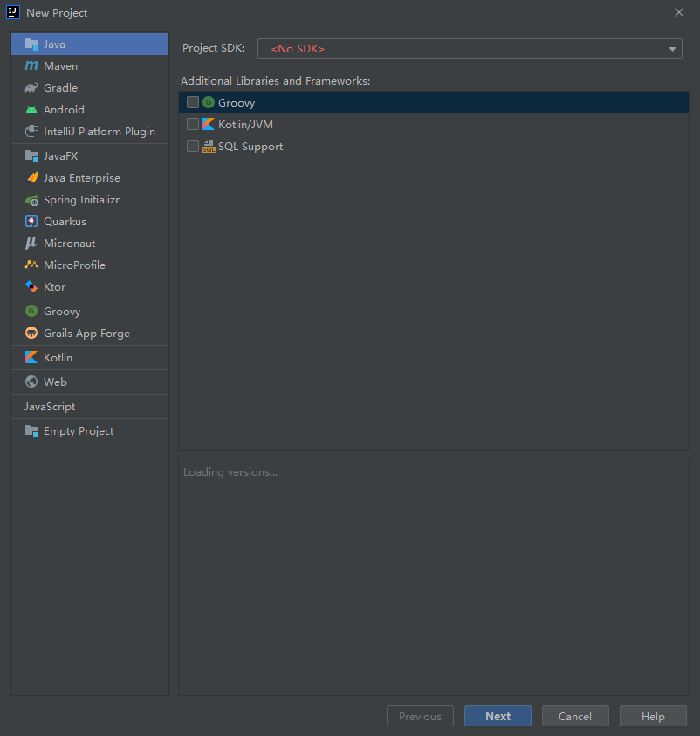Click the Micronaut mu icon
The width and height of the screenshot is (700, 736).
click(31, 243)
